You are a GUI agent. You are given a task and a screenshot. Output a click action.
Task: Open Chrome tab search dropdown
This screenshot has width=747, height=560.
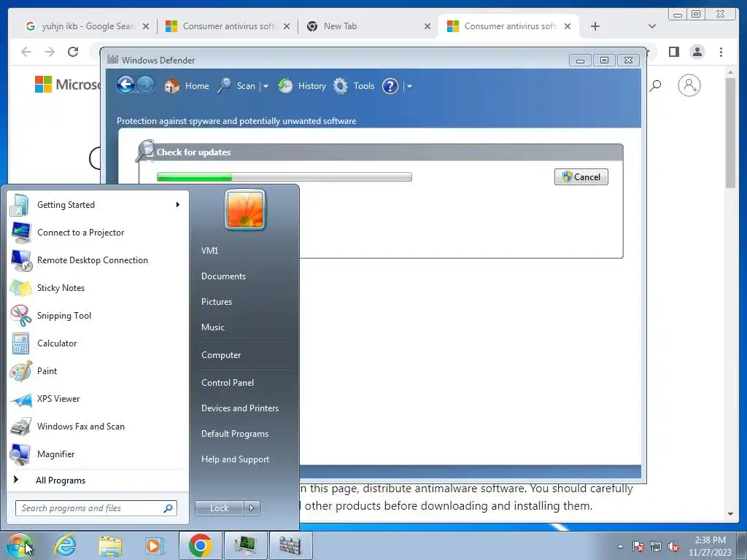tap(652, 26)
